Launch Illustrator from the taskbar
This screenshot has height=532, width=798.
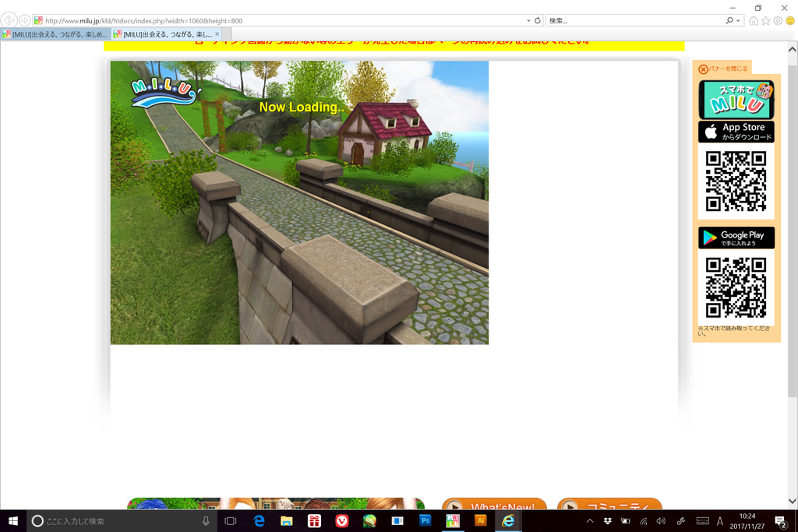coord(480,520)
